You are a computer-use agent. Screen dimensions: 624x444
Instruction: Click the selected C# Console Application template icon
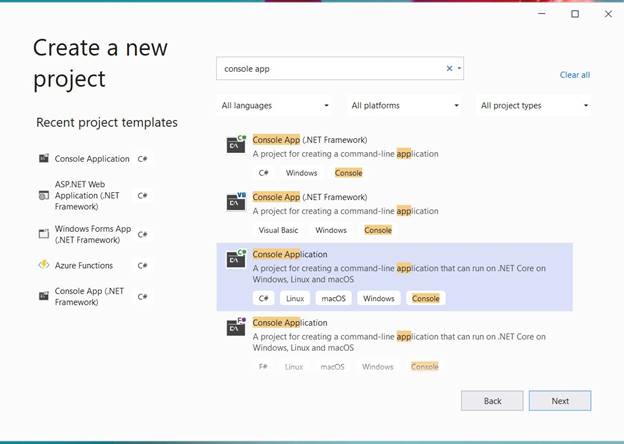click(x=236, y=259)
